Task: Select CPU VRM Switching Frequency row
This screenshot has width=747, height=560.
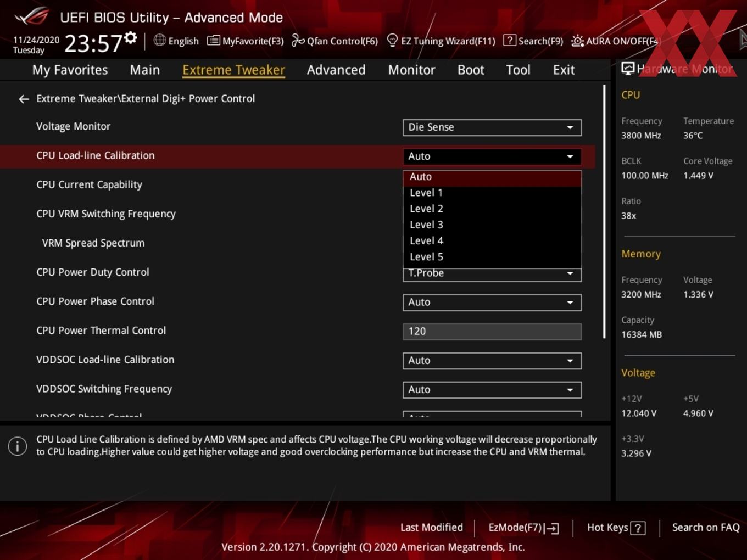Action: tap(106, 214)
